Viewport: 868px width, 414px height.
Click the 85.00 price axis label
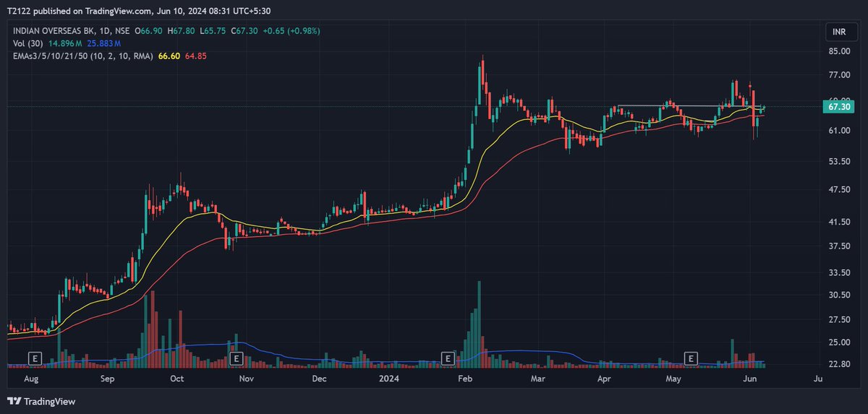839,51
